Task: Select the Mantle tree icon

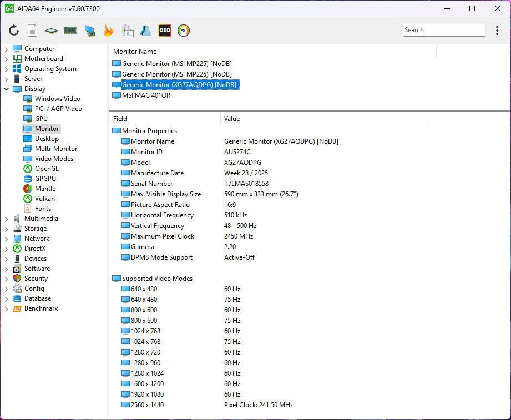Action: (28, 189)
